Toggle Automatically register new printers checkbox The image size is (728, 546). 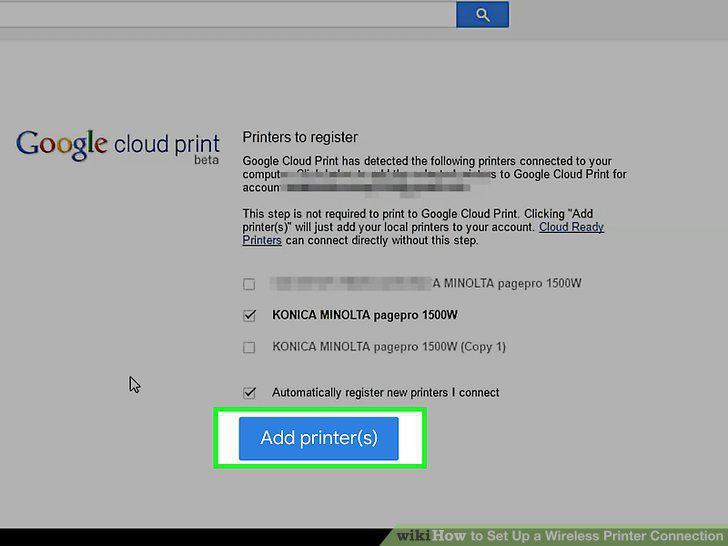pos(249,392)
